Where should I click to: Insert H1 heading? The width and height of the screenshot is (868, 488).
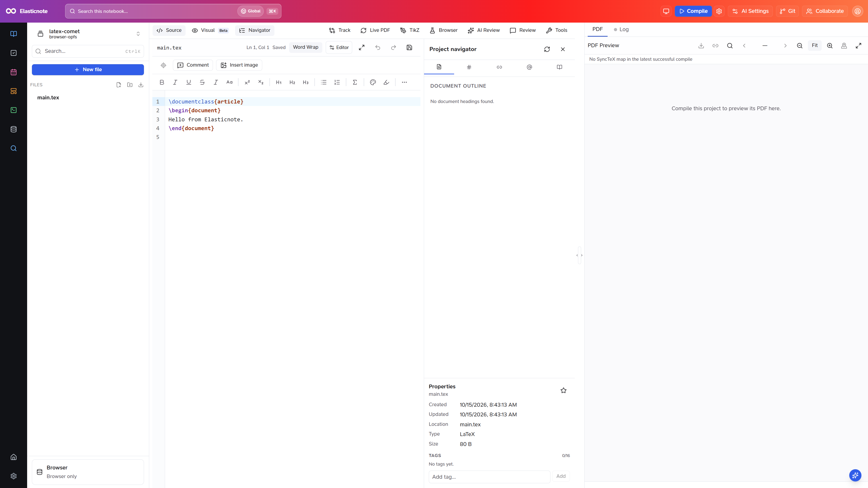tap(279, 82)
